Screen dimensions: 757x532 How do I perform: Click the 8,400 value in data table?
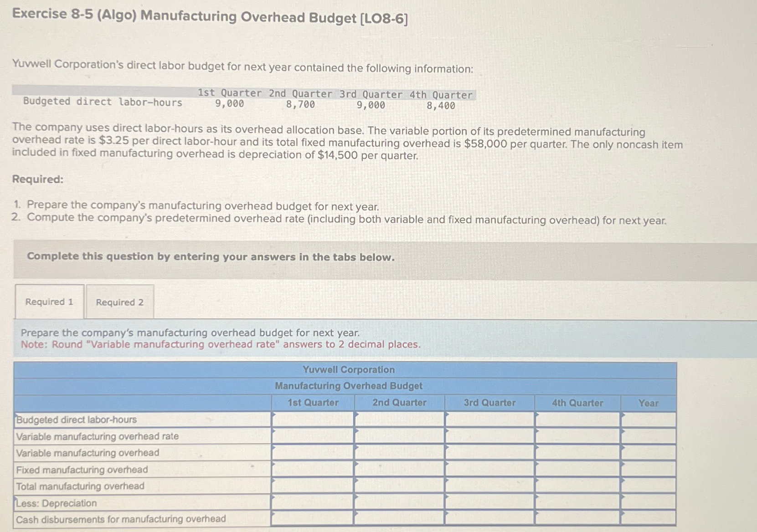(441, 106)
